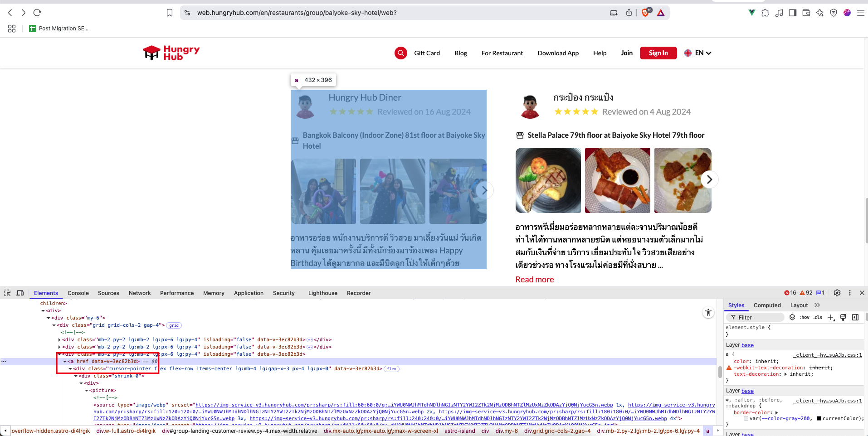868x436 pixels.
Task: Click the Brave Shields lion icon
Action: [645, 13]
